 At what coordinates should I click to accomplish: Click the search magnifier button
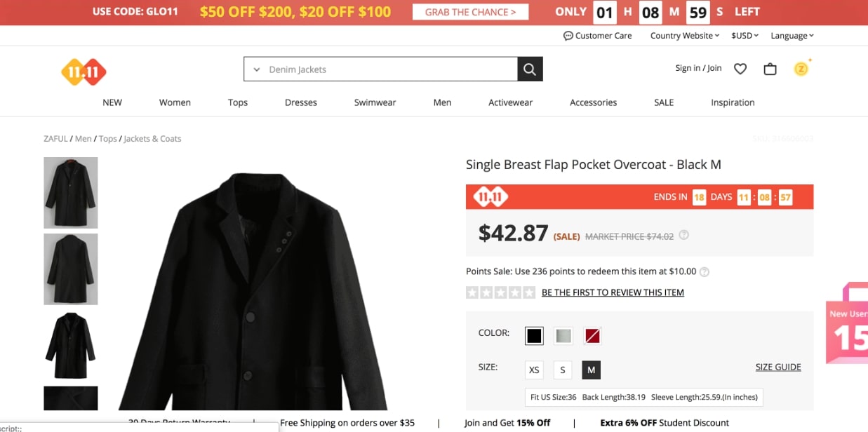point(530,69)
